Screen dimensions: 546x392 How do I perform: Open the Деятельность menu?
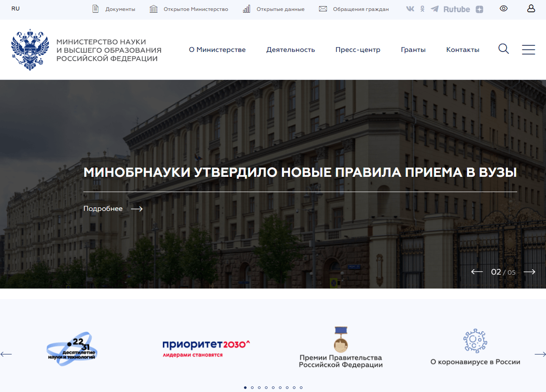pyautogui.click(x=291, y=50)
